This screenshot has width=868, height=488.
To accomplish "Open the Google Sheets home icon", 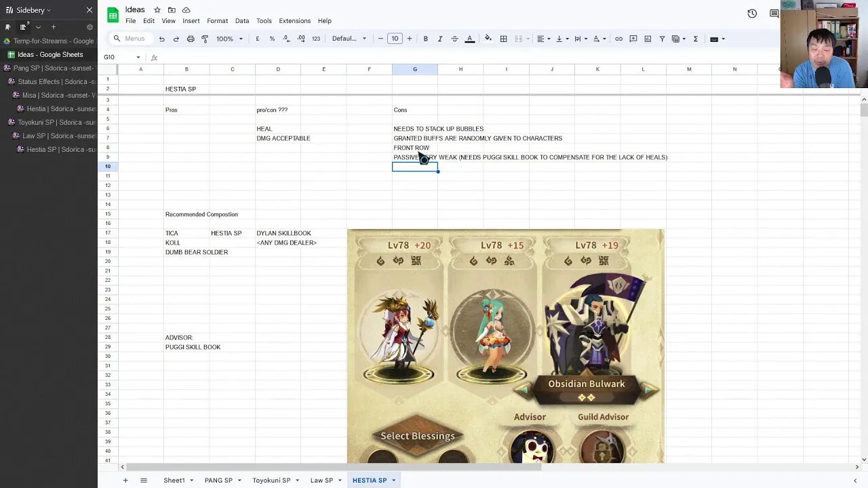I will click(113, 14).
